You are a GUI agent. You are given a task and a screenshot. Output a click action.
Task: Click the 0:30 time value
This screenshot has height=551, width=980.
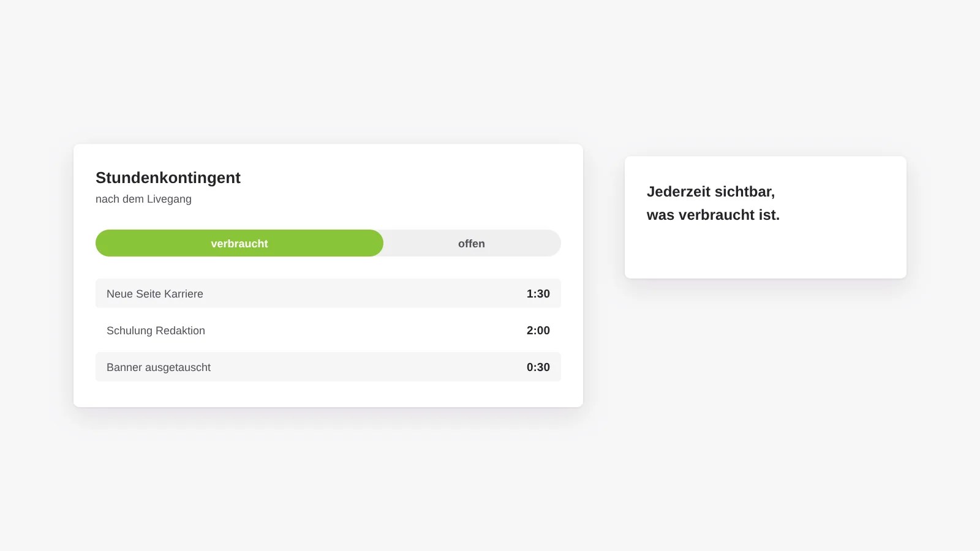click(x=538, y=367)
